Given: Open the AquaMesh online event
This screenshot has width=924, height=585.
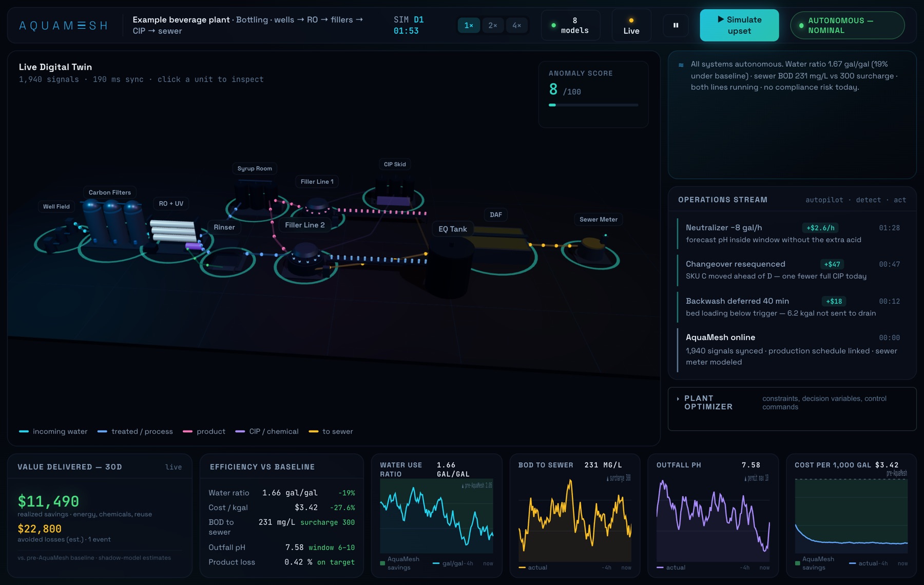Looking at the screenshot, I should [x=793, y=349].
